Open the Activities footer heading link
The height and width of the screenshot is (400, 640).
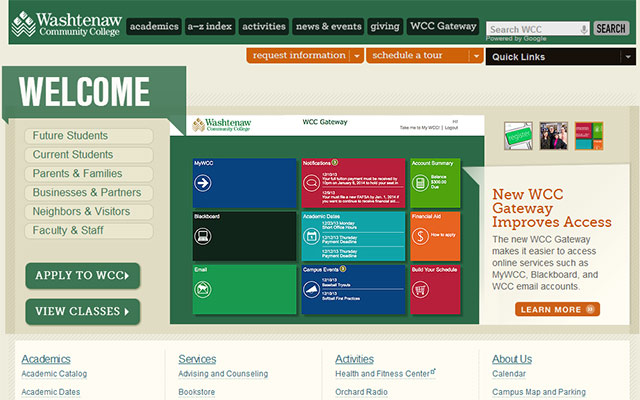(x=354, y=359)
